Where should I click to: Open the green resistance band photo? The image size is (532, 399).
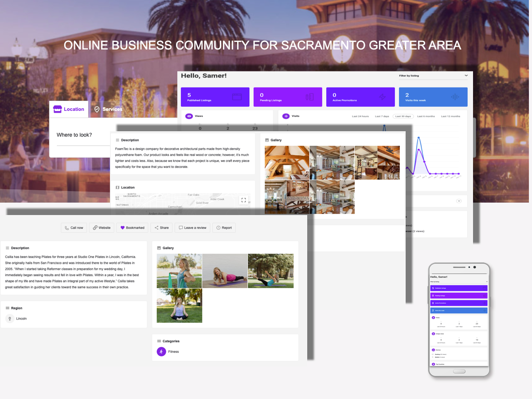(179, 271)
